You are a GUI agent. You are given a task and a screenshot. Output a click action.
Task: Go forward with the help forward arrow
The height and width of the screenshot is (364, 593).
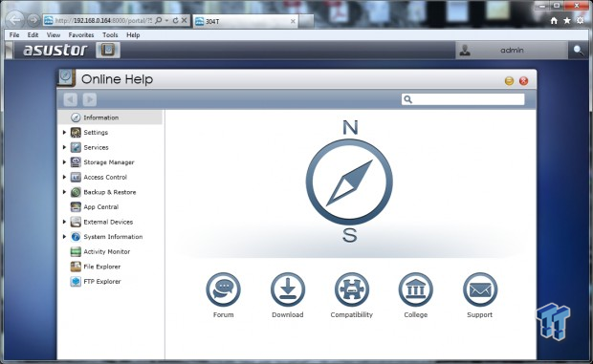[90, 99]
